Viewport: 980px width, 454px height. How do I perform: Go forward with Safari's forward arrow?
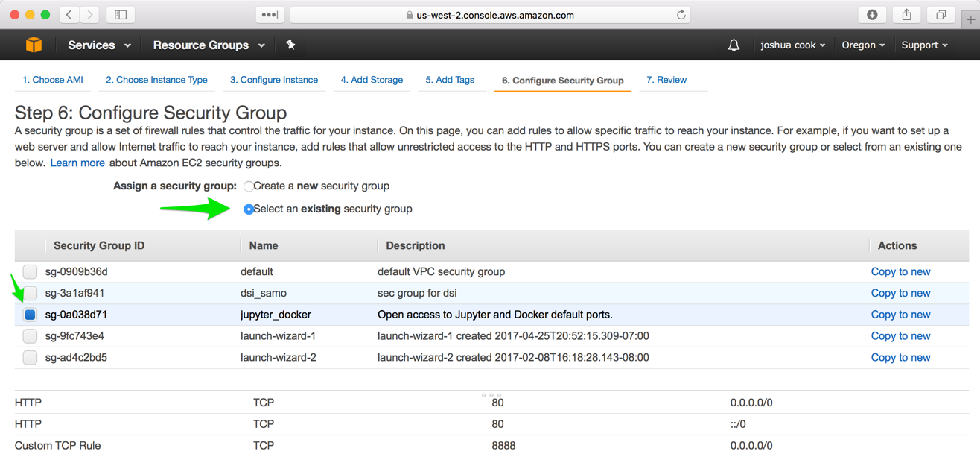coord(90,15)
